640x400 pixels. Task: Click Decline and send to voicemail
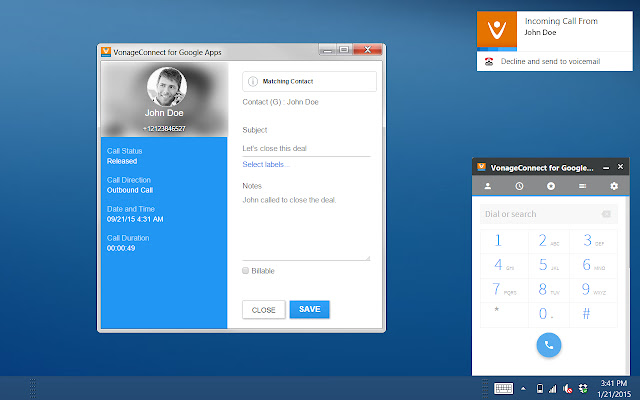(550, 62)
